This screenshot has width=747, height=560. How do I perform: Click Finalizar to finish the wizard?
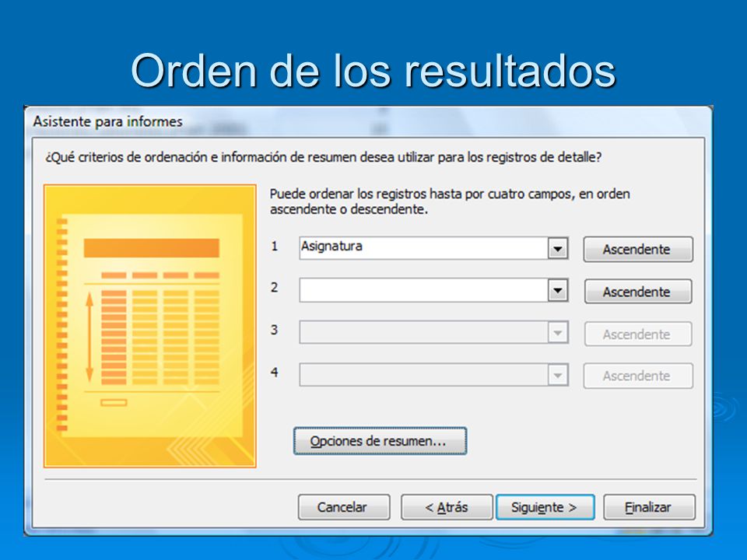649,507
